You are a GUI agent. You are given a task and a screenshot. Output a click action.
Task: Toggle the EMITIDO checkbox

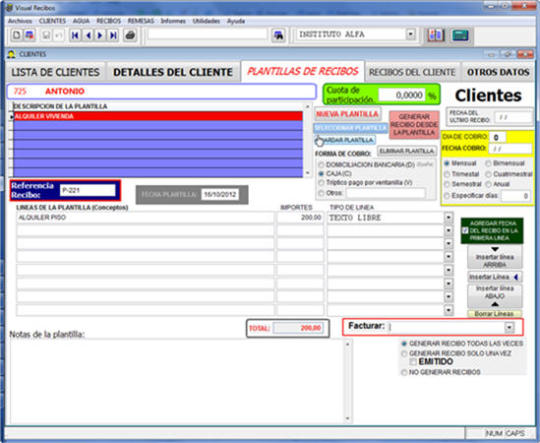click(x=413, y=362)
